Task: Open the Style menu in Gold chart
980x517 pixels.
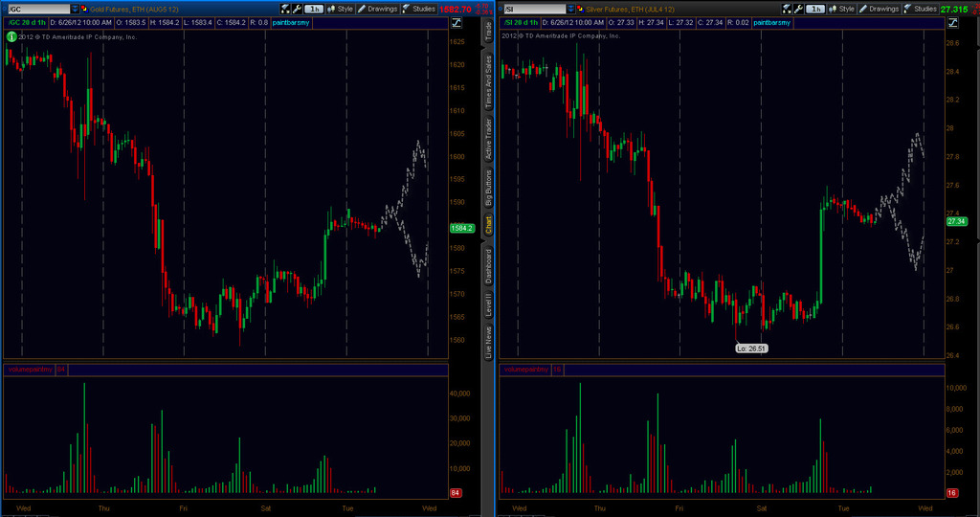Action: pyautogui.click(x=340, y=9)
